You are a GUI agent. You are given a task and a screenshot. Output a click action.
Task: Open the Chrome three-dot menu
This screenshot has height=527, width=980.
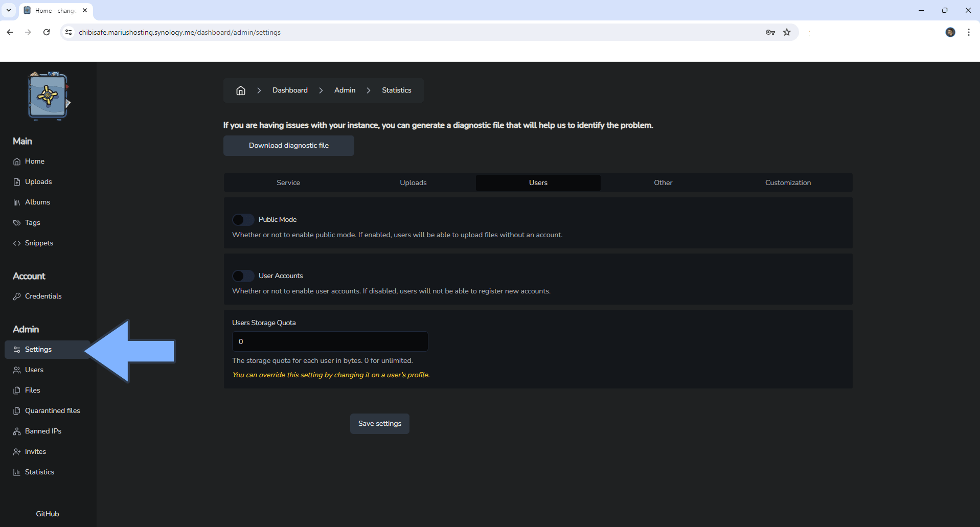[x=969, y=32]
